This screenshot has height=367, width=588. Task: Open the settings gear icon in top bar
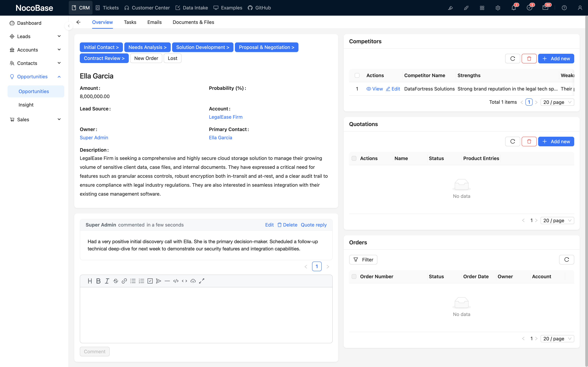(498, 8)
